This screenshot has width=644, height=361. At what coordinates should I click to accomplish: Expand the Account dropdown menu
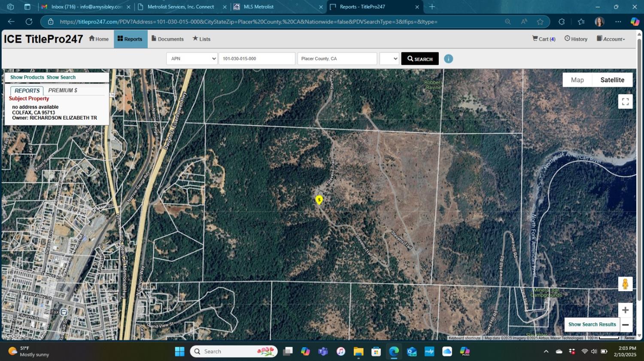pyautogui.click(x=611, y=39)
